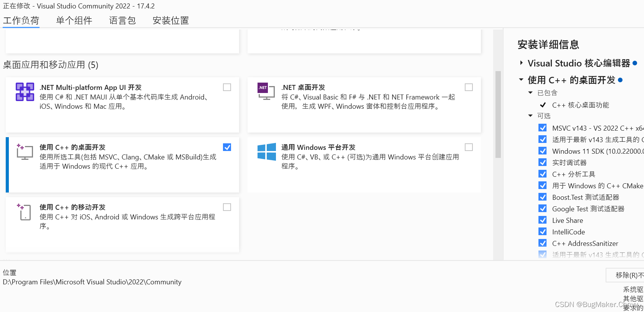644x312 pixels.
Task: Click the 使用 C++ 的桌面开发 workload icon
Action: click(x=25, y=152)
